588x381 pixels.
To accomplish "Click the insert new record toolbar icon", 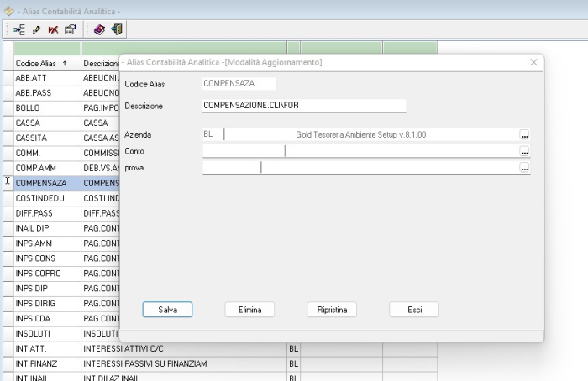I will [x=19, y=29].
